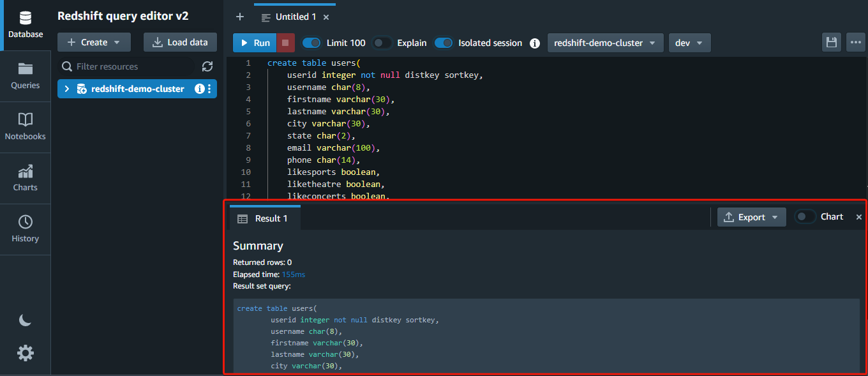The height and width of the screenshot is (376, 868).
Task: Click the Load data button
Action: pos(180,42)
